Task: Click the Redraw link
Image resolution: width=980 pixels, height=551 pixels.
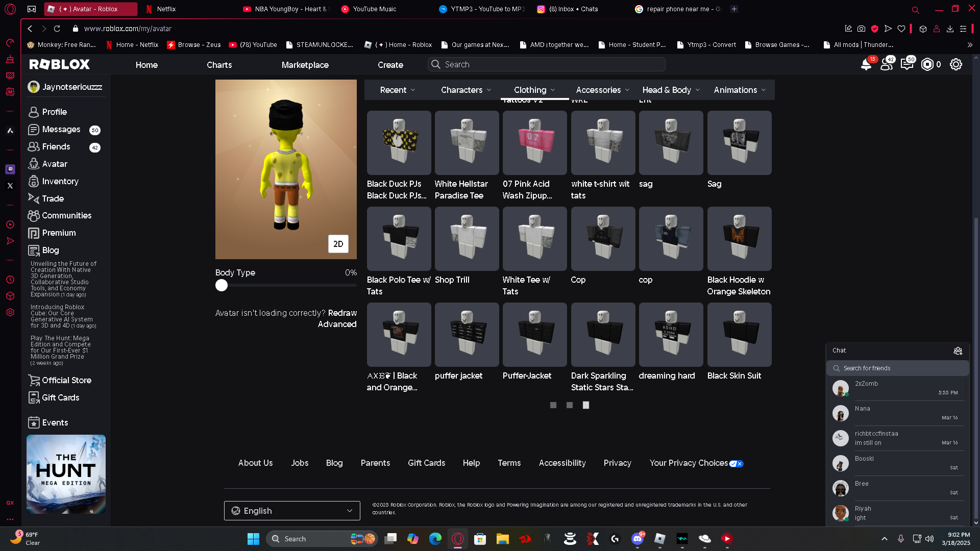Action: [342, 313]
